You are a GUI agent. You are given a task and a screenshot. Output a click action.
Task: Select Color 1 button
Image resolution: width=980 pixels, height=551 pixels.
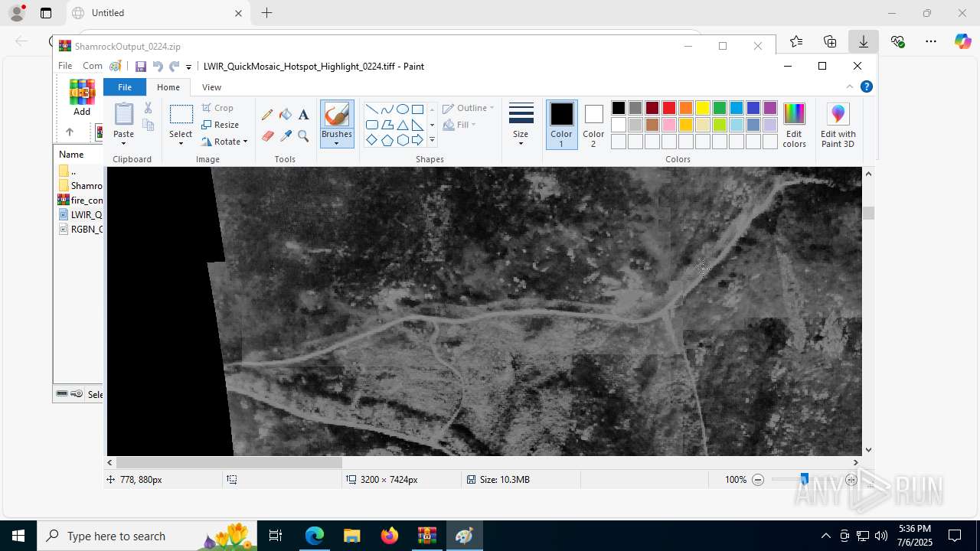561,125
